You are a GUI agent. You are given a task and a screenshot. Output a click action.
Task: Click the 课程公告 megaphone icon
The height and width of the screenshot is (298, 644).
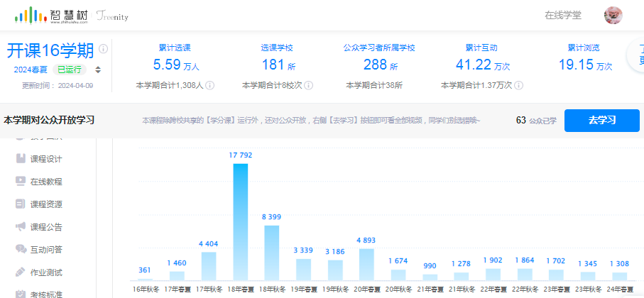point(21,226)
